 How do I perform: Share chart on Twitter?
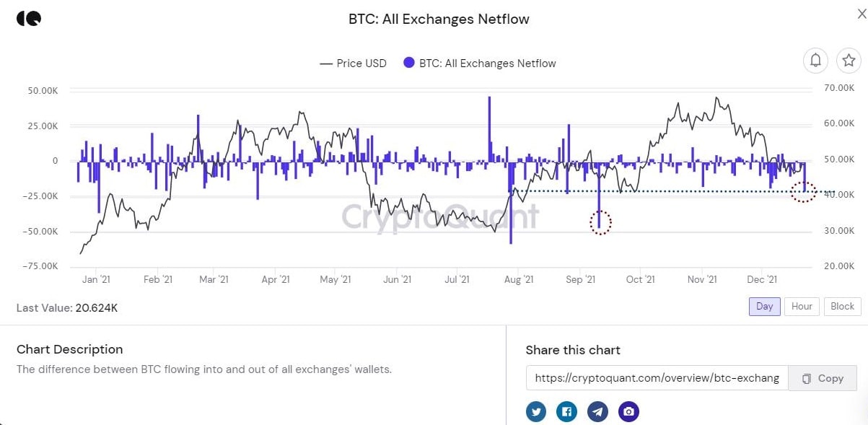click(x=536, y=411)
